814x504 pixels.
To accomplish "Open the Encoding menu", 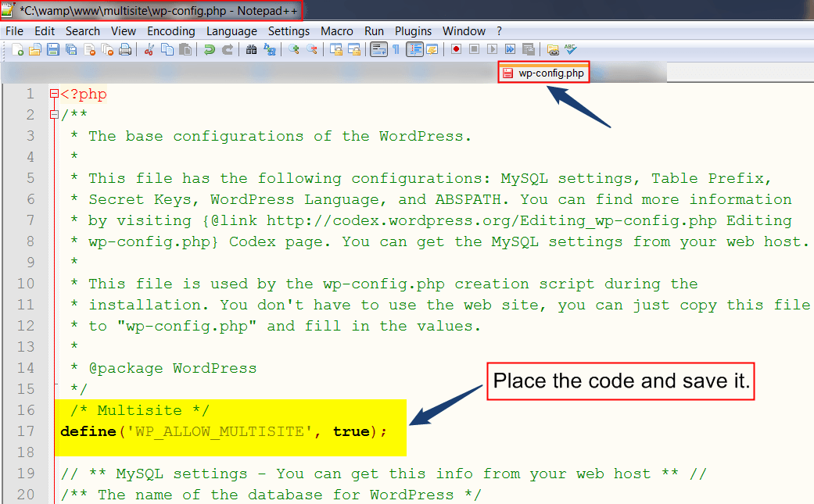I will [170, 31].
